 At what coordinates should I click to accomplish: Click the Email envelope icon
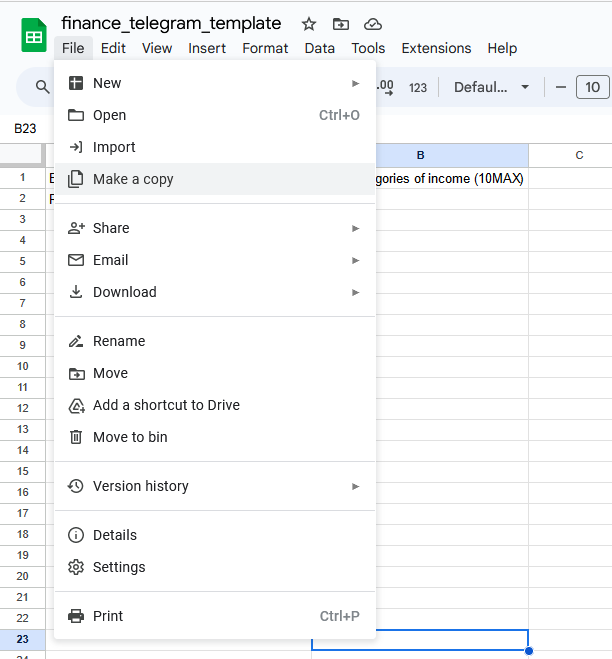(76, 260)
